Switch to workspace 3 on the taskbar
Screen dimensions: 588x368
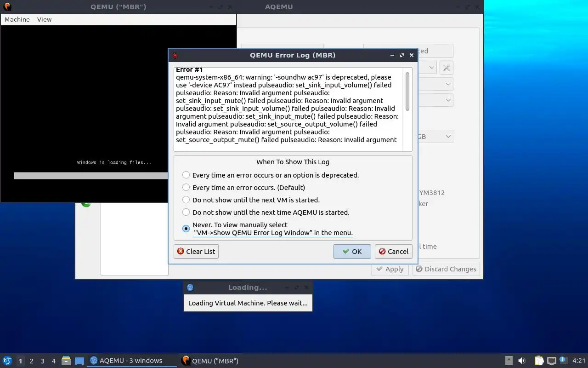[x=42, y=361]
